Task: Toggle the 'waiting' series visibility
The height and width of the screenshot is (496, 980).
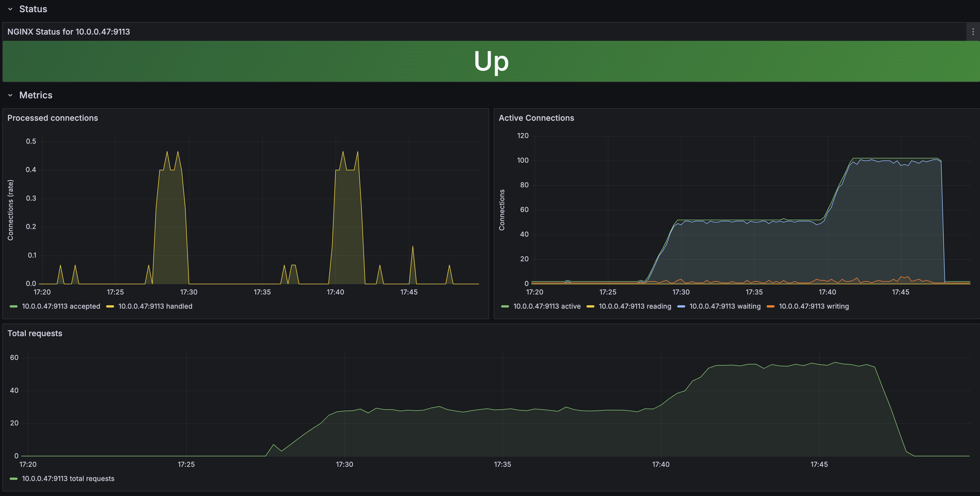Action: [724, 306]
